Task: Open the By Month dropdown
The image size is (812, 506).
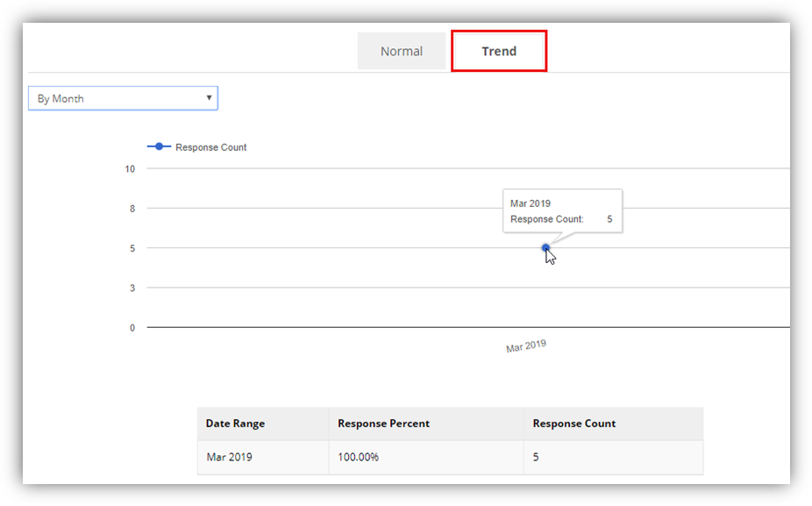Action: pyautogui.click(x=123, y=98)
